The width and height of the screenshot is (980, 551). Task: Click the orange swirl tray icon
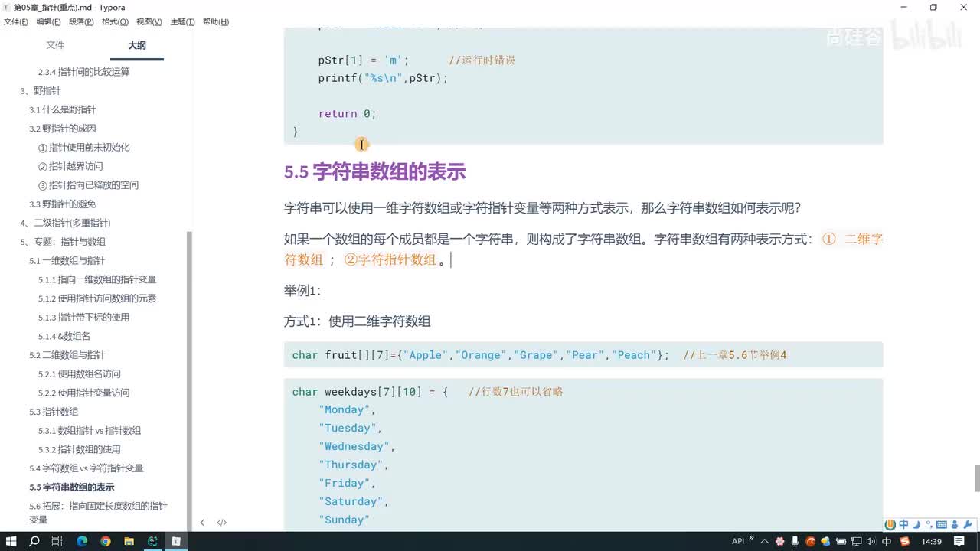click(811, 541)
